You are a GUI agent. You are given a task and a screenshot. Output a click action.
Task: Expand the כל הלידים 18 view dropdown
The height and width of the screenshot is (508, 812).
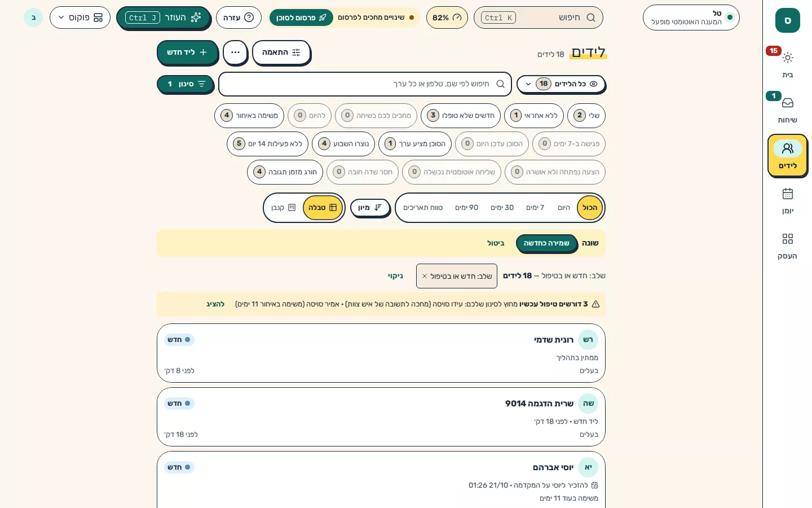pyautogui.click(x=561, y=84)
